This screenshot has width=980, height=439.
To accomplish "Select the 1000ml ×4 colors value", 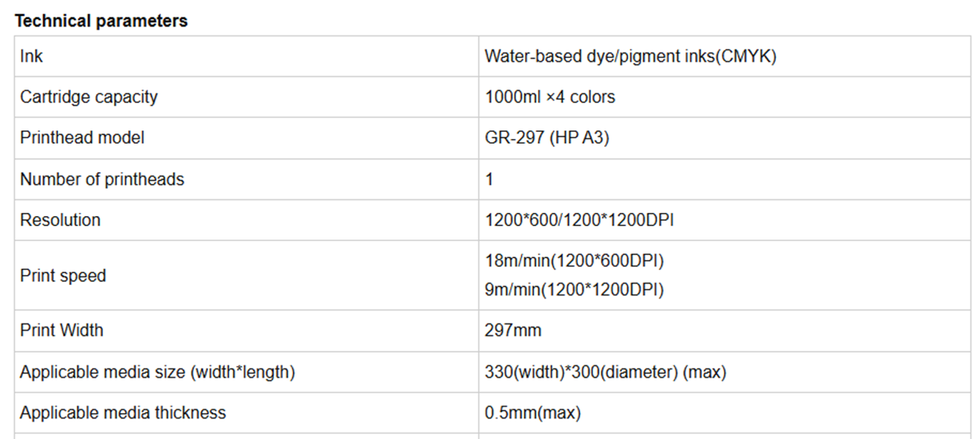I will (x=550, y=97).
